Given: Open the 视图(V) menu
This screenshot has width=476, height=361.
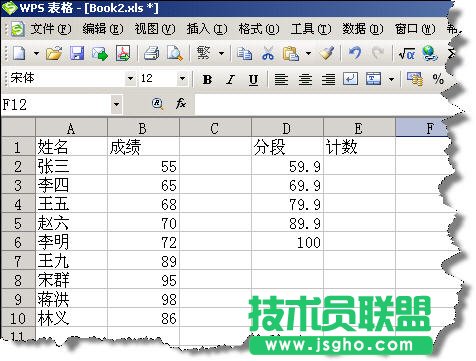Looking at the screenshot, I should (155, 29).
